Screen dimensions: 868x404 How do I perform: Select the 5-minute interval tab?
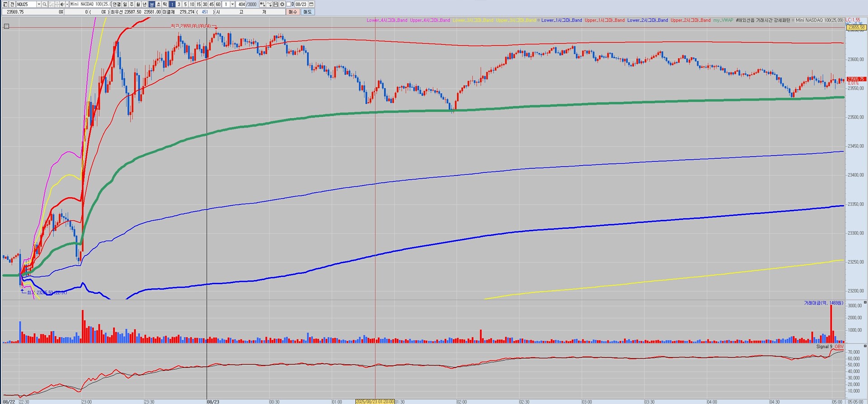pos(185,4)
